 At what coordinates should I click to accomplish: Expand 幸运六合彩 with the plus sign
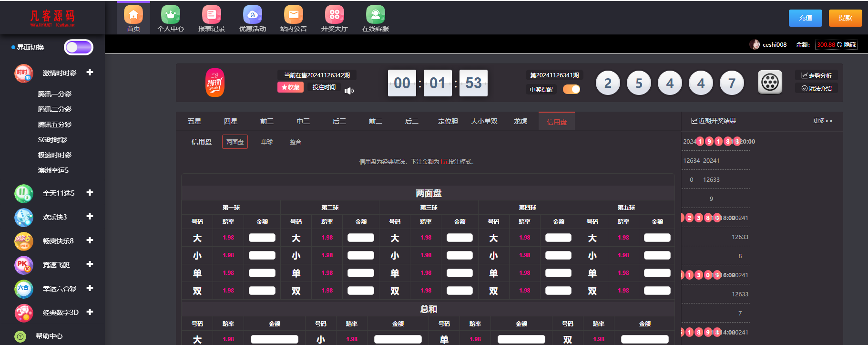click(x=90, y=288)
